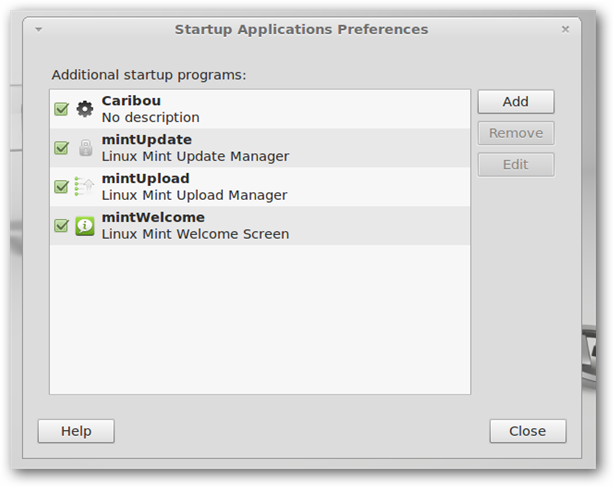Click the 'Startup Applications Preferences' title bar
This screenshot has width=614, height=487.
pos(302,29)
